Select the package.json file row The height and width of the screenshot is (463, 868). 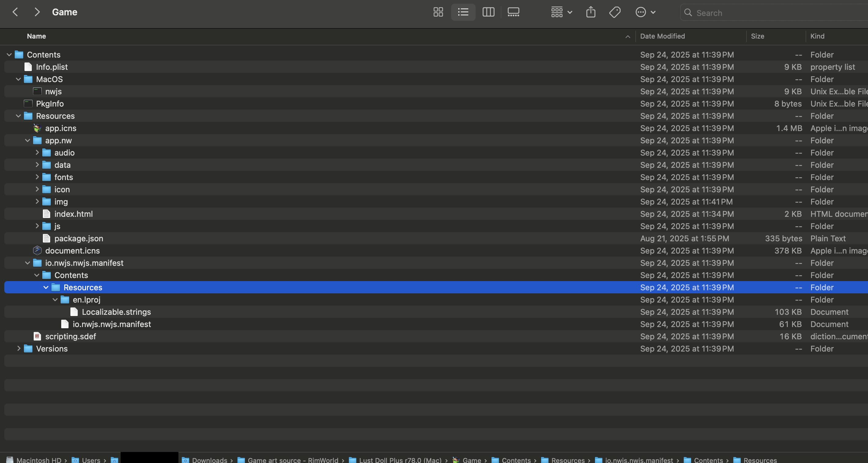(x=79, y=239)
